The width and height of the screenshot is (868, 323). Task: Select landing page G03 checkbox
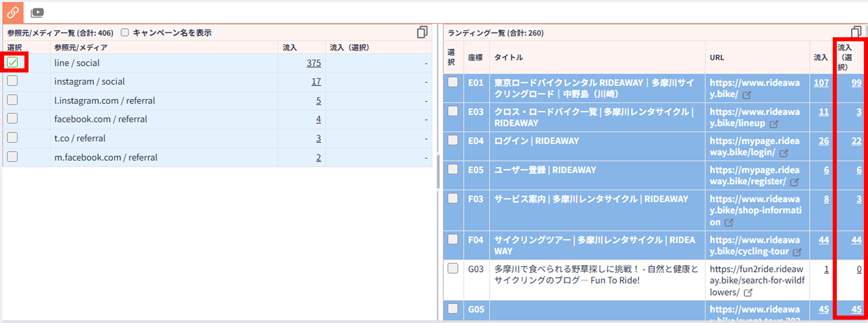click(453, 268)
